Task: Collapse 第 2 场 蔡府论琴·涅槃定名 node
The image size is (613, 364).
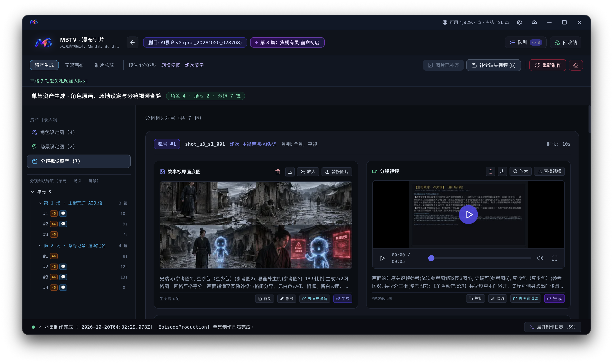Action: 40,246
